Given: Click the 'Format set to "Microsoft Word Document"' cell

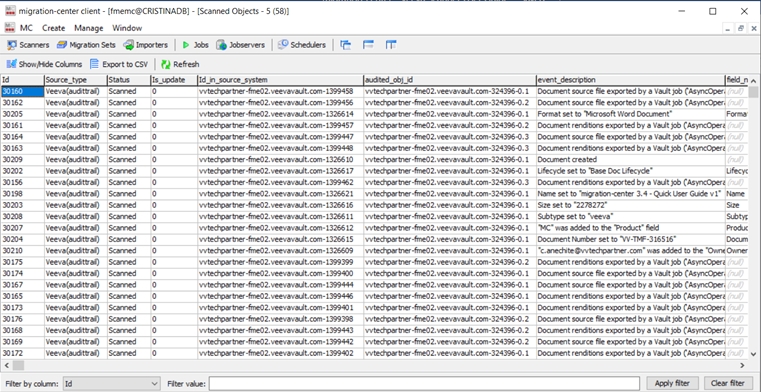Looking at the screenshot, I should 630,114.
